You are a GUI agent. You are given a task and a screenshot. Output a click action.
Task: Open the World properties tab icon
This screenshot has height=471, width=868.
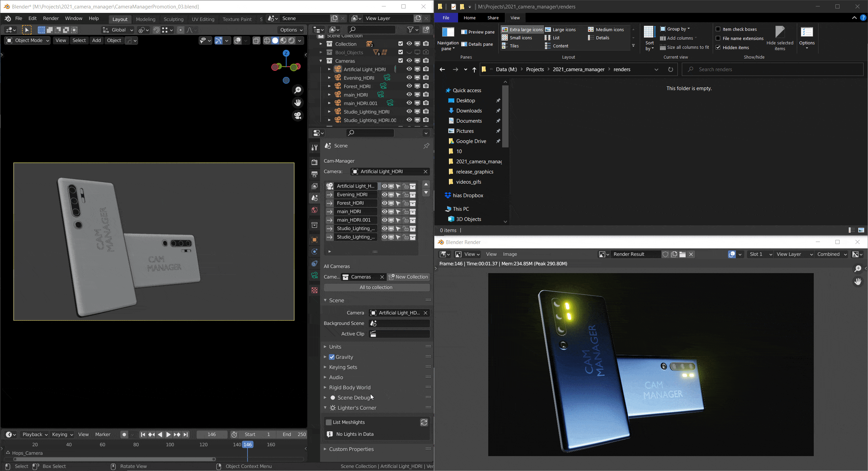tap(315, 210)
